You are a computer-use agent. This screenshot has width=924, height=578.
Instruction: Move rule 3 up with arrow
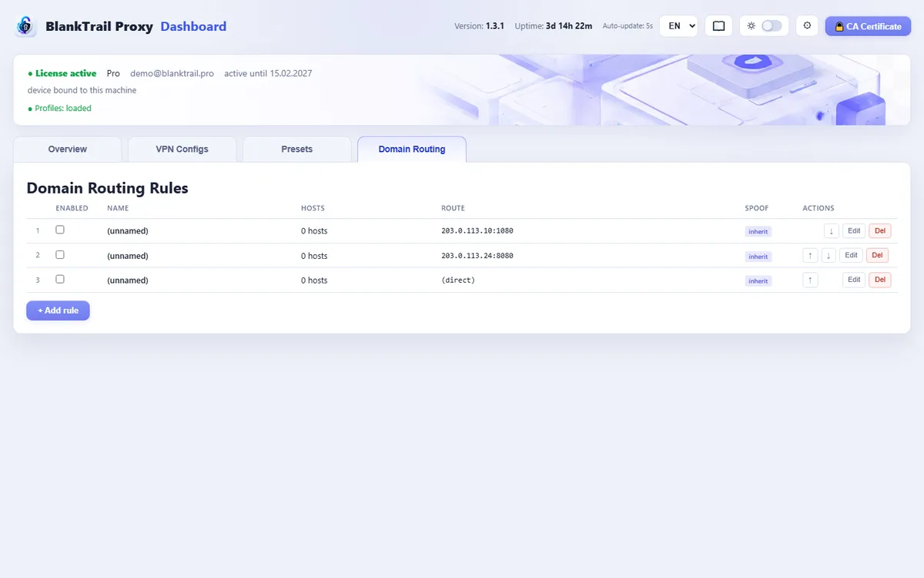click(810, 280)
